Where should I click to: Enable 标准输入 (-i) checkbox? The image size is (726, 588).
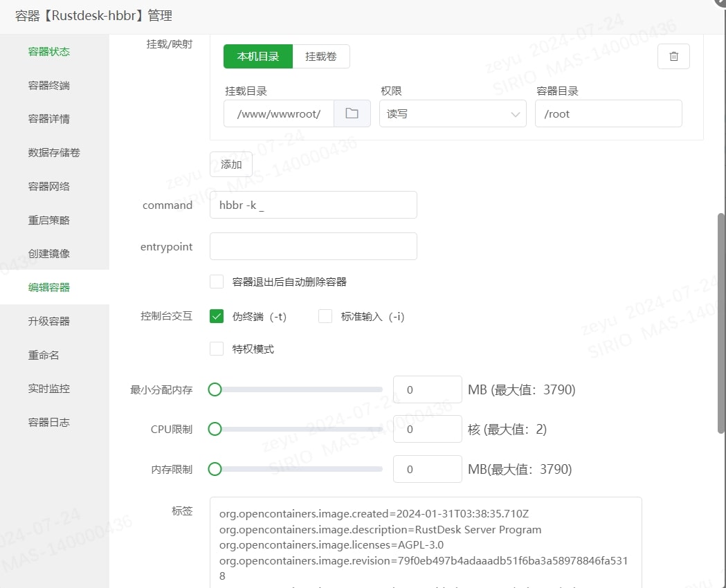[x=325, y=316]
